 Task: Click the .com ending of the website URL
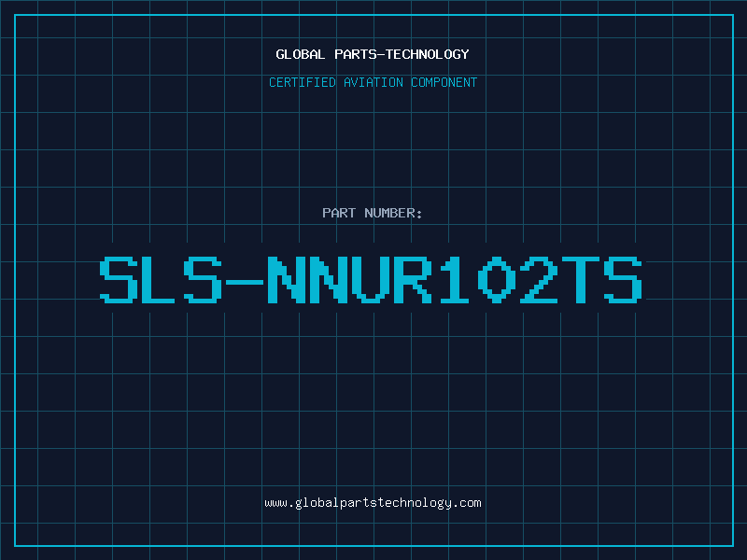click(x=466, y=503)
